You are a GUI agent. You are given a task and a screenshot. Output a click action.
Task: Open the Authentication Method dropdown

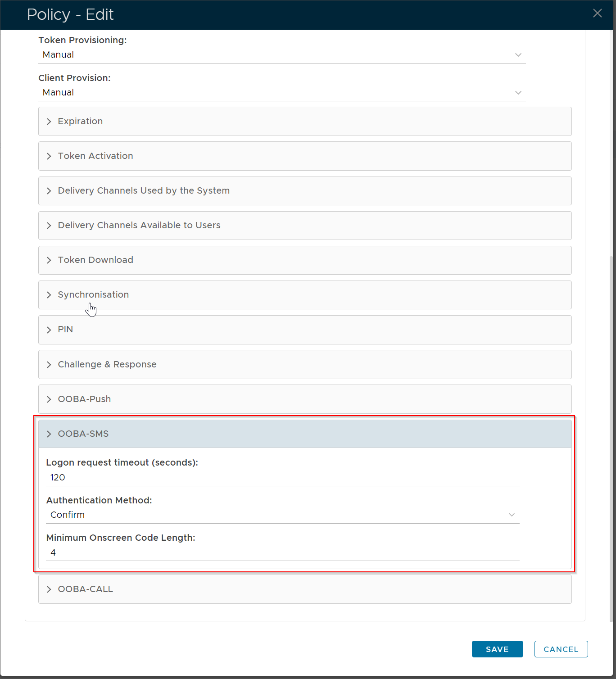tap(282, 515)
